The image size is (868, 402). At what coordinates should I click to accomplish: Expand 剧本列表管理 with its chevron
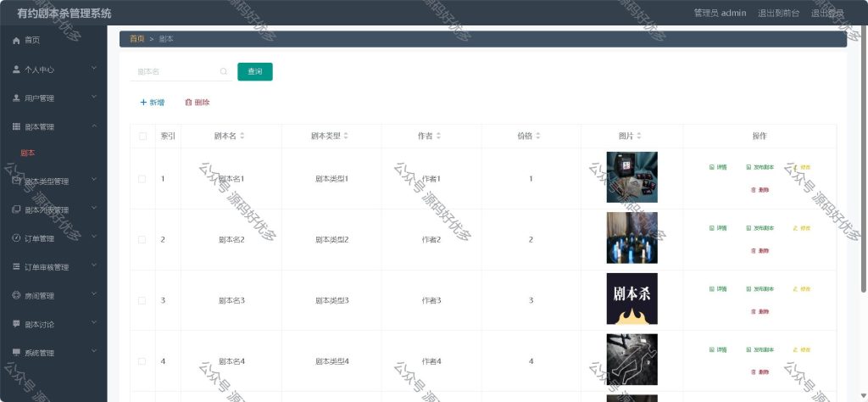click(x=93, y=208)
